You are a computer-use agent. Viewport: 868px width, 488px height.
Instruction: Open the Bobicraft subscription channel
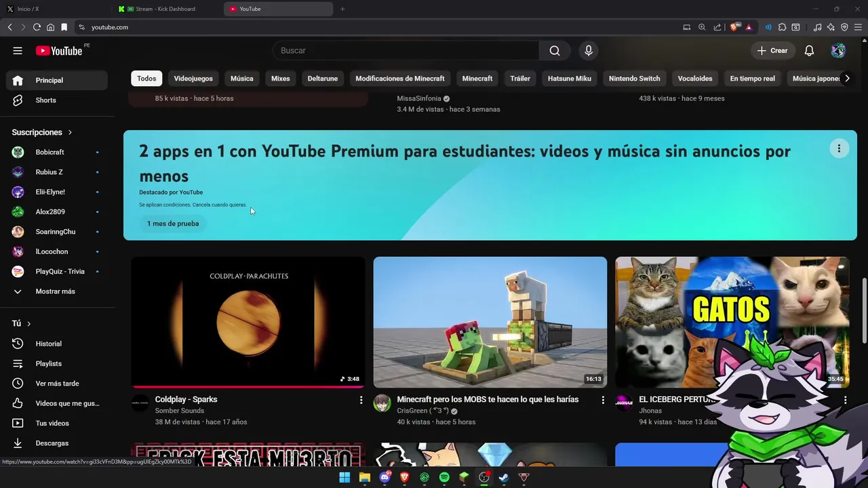coord(57,152)
